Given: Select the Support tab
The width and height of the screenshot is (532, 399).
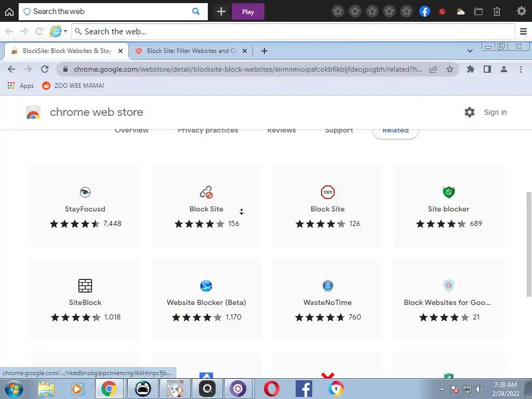Looking at the screenshot, I should click(x=339, y=130).
